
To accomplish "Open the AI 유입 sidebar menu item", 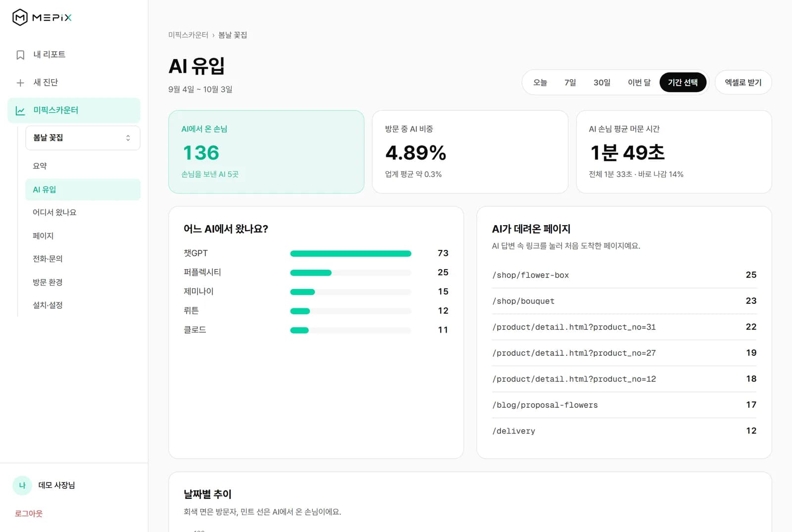I will [x=83, y=190].
